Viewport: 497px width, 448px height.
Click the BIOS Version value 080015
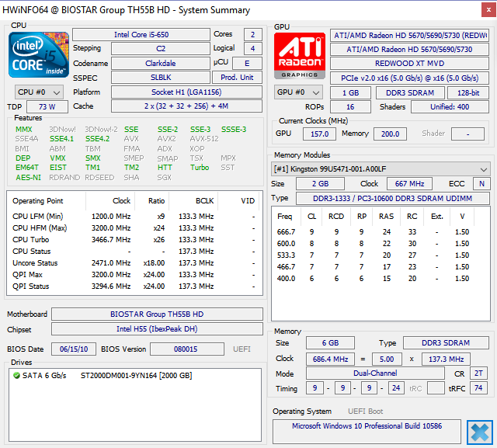click(187, 349)
